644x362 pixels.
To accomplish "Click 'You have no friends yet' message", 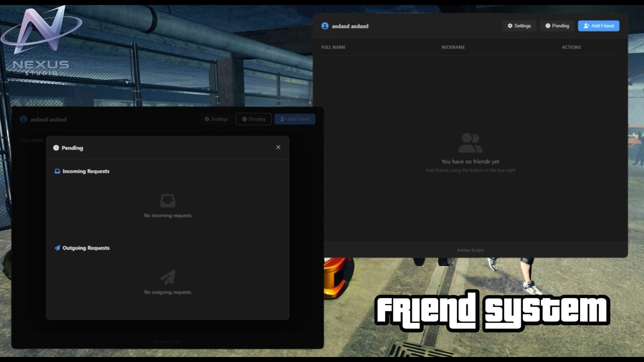I will (x=470, y=162).
